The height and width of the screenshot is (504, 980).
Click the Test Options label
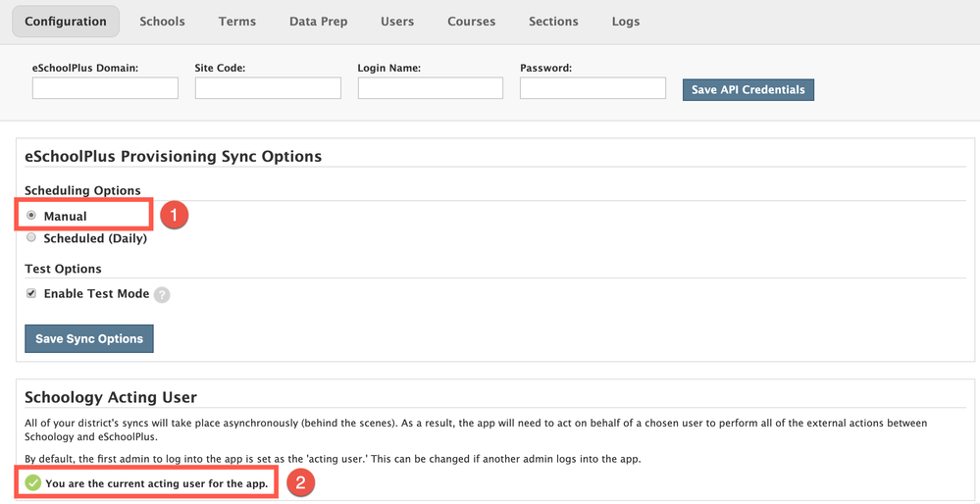(63, 269)
